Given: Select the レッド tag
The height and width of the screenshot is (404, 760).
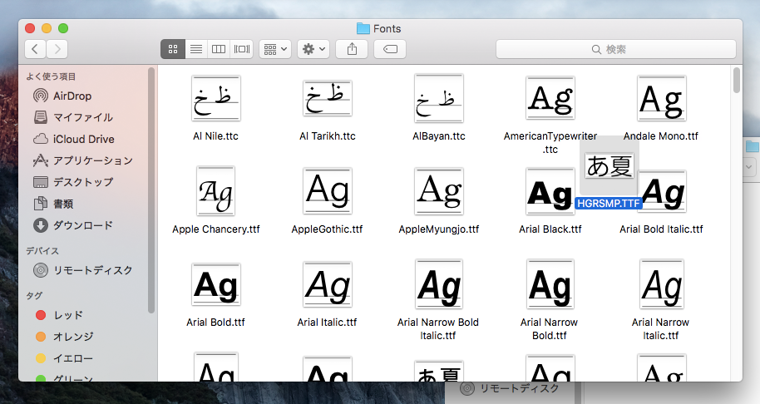Looking at the screenshot, I should click(59, 315).
